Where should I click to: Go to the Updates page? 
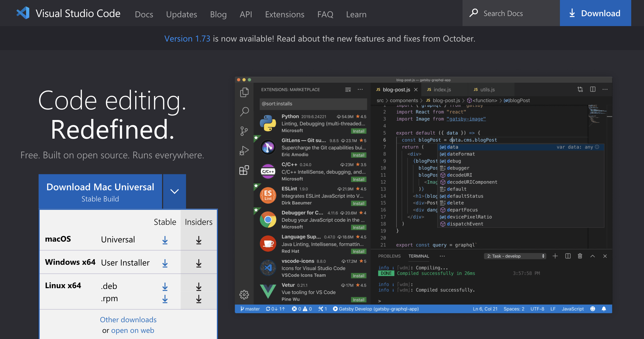tap(181, 14)
